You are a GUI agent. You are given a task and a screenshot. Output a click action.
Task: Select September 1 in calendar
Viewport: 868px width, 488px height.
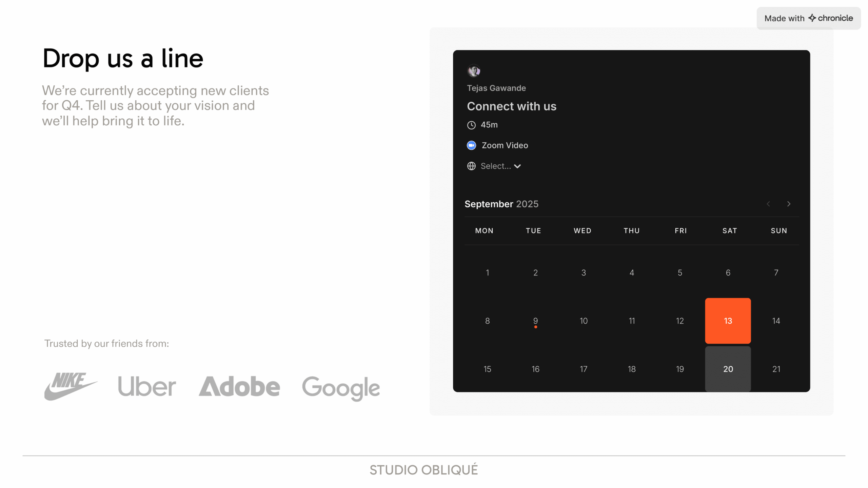[x=487, y=272]
